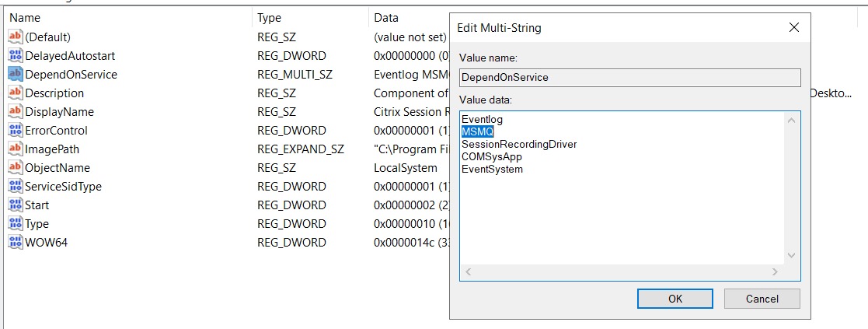Click the ObjectName string value icon
Screen dimensions: 868x329
click(x=16, y=167)
